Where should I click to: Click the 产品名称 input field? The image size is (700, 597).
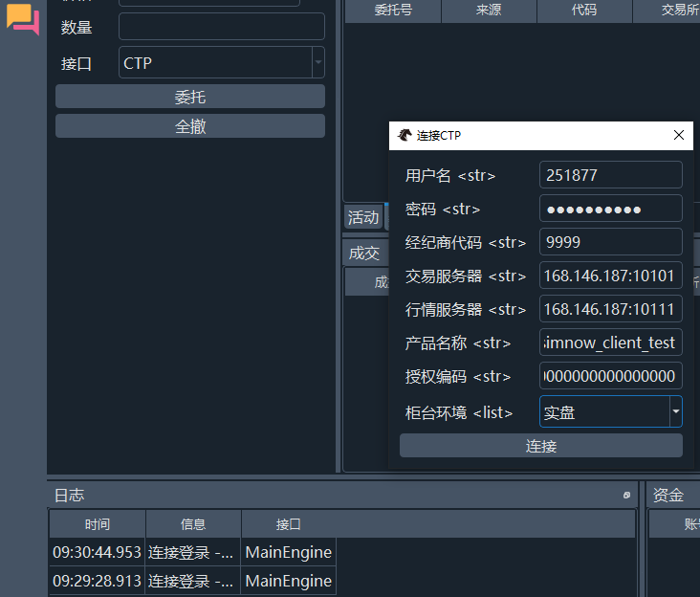(610, 343)
